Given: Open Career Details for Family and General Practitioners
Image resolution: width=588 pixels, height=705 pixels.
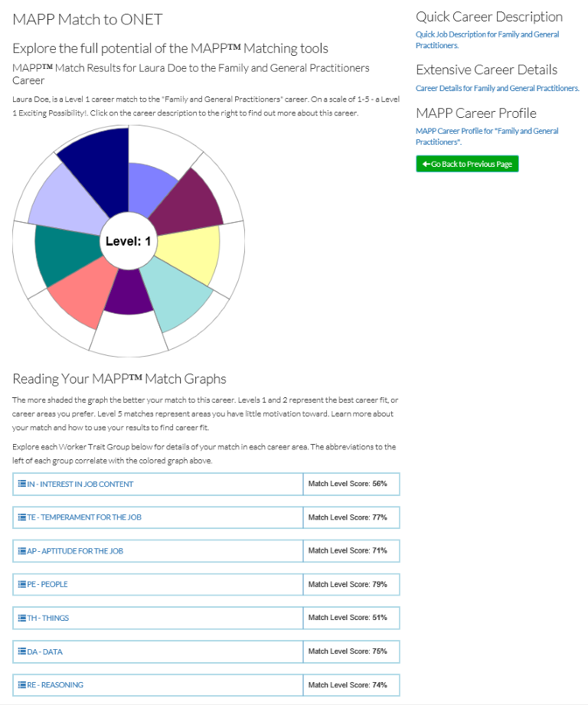Looking at the screenshot, I should (497, 88).
